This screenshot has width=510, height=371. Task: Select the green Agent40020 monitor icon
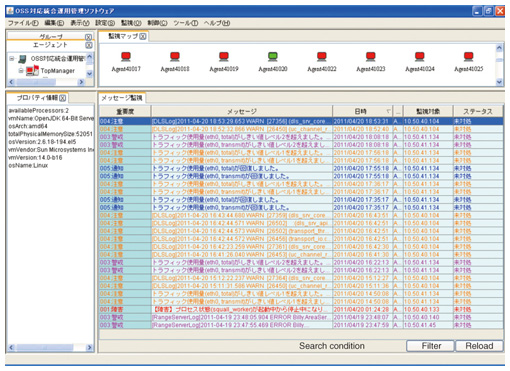coord(273,57)
